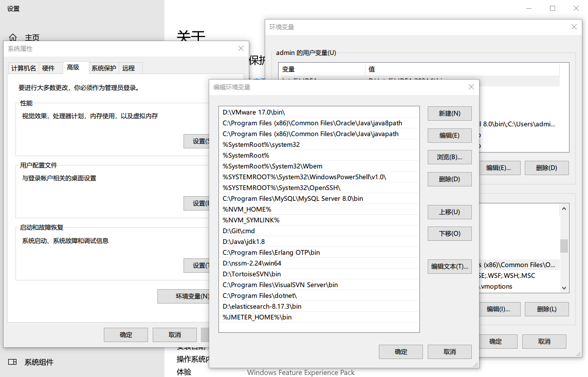Image resolution: width=588 pixels, height=377 pixels.
Task: Click 编辑(E) in edit path dialog
Action: 450,135
